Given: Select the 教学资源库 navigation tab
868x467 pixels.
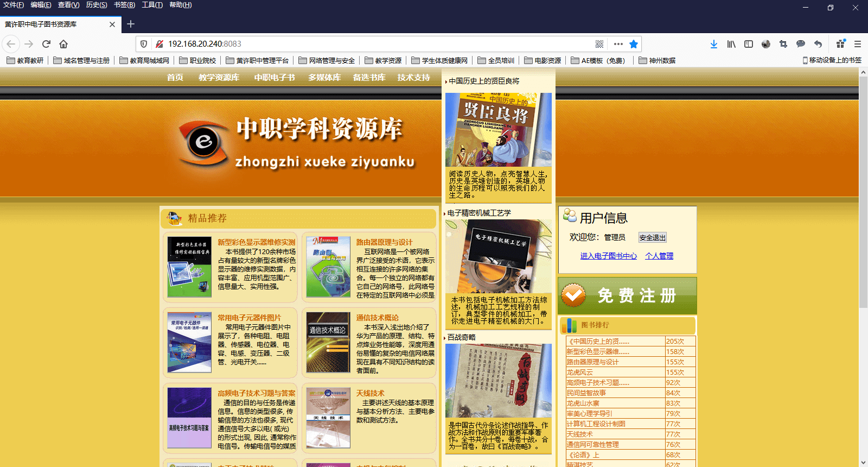Looking at the screenshot, I should pyautogui.click(x=219, y=78).
